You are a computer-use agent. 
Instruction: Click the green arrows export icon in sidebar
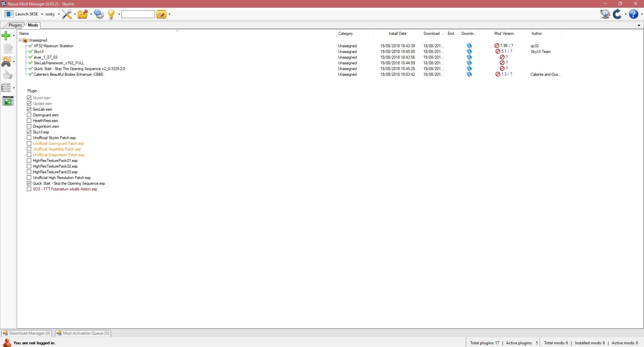8,101
